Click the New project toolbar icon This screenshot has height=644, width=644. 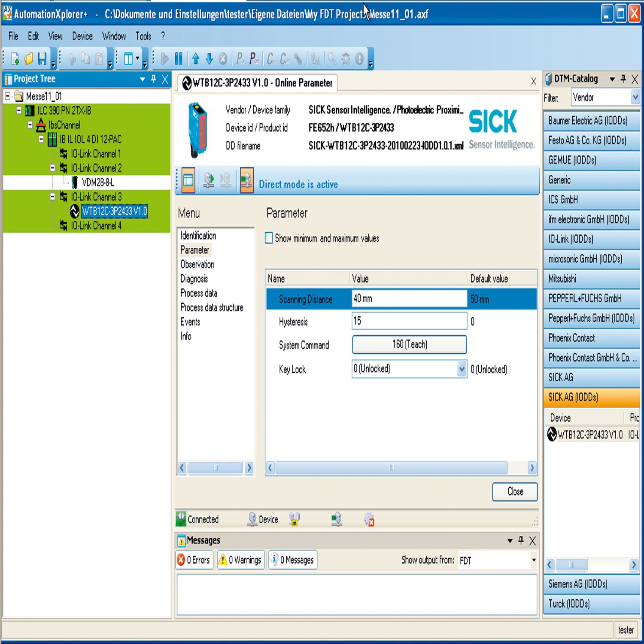click(x=15, y=58)
